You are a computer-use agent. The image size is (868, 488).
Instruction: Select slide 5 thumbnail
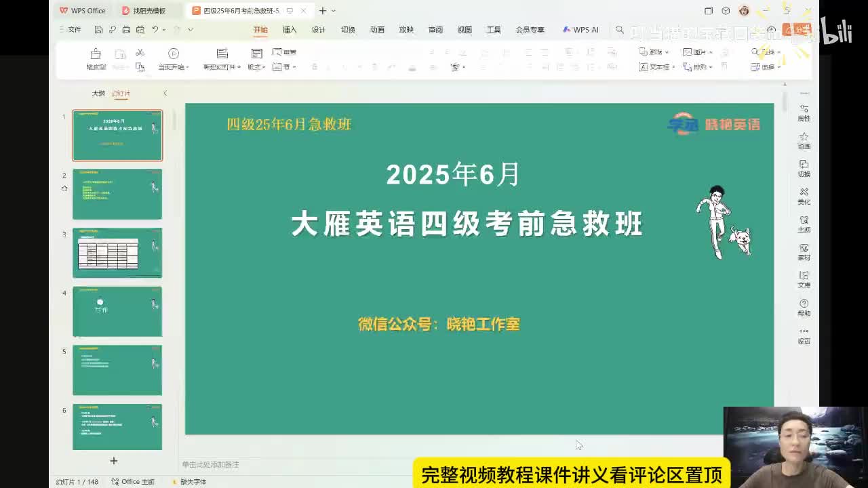[117, 370]
